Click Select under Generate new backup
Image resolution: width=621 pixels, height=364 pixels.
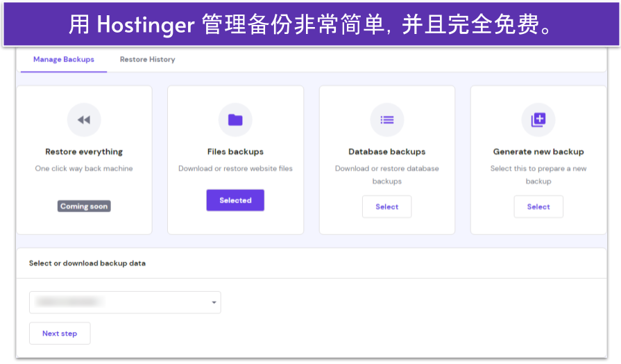click(538, 207)
